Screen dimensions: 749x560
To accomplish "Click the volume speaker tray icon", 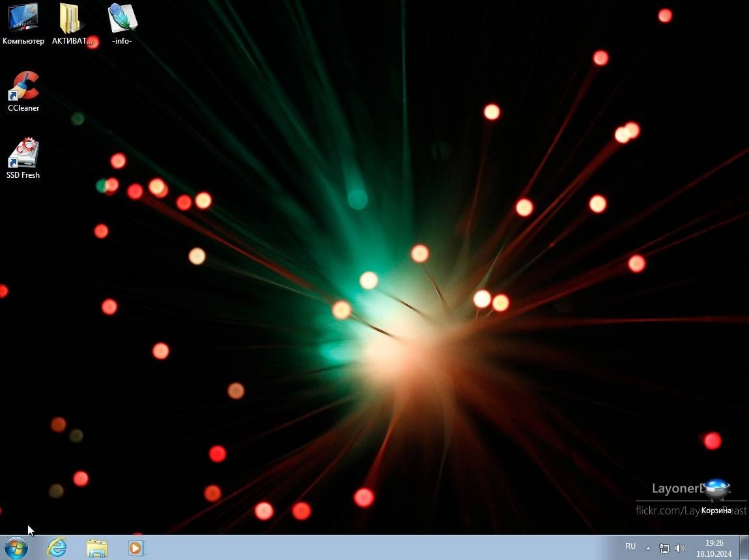I will click(680, 548).
